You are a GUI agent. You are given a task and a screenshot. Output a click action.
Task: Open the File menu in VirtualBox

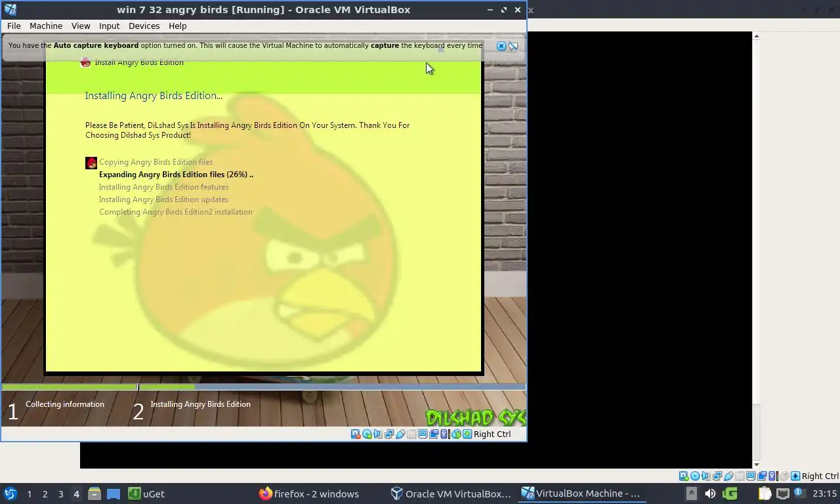pyautogui.click(x=14, y=26)
